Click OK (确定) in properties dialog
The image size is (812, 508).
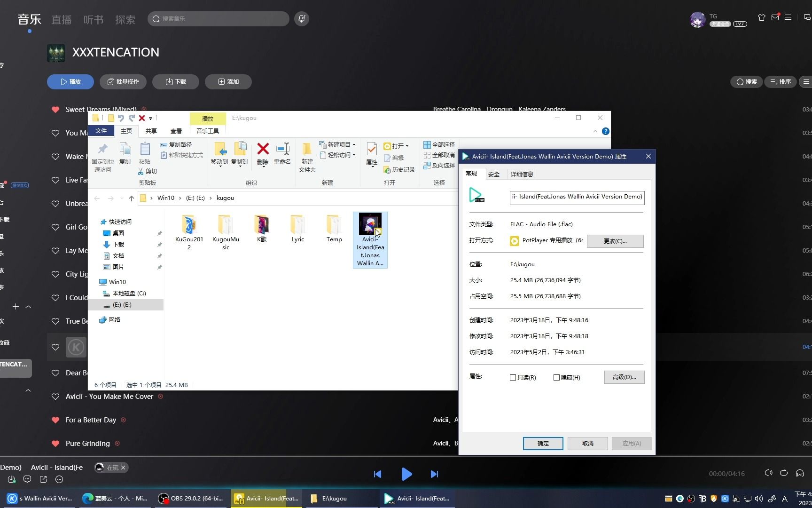pyautogui.click(x=543, y=444)
